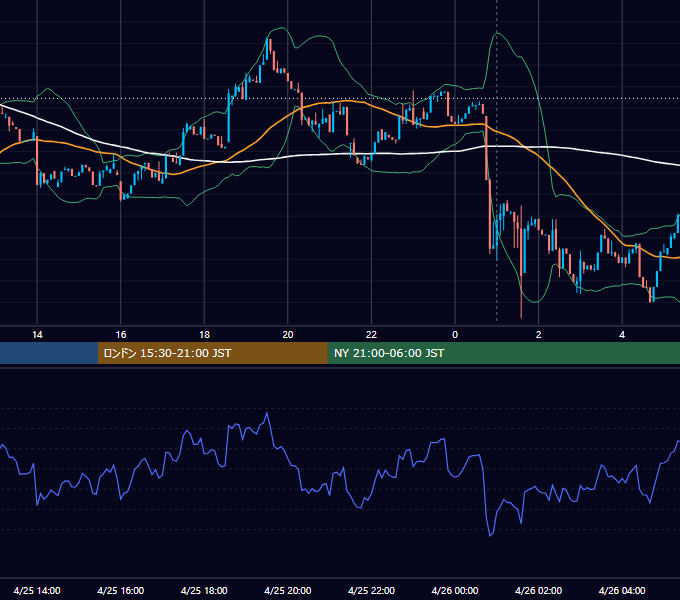The image size is (680, 600).
Task: Click the hour label 16 on time axis
Action: point(121,335)
